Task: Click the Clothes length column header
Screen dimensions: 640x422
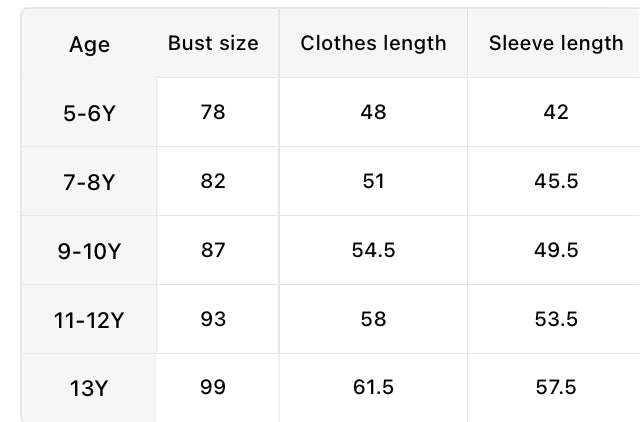Action: [373, 43]
